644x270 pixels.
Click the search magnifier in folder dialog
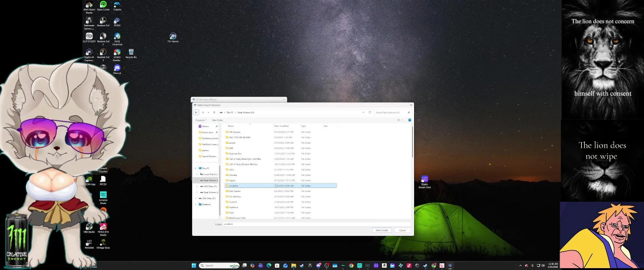(x=408, y=112)
